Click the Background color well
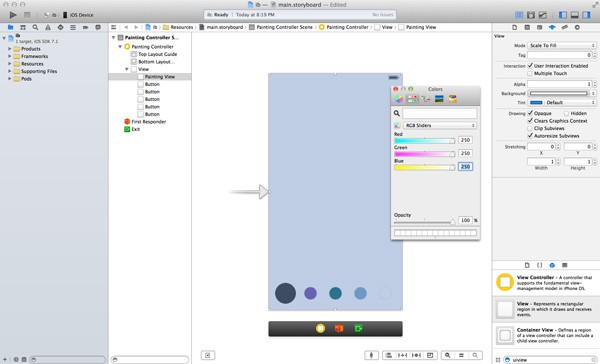 click(559, 93)
